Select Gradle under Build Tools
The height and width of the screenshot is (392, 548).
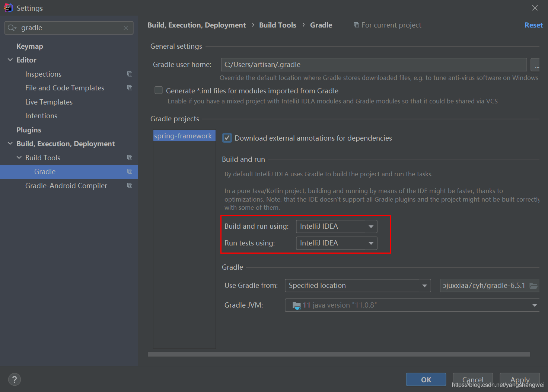point(69,171)
